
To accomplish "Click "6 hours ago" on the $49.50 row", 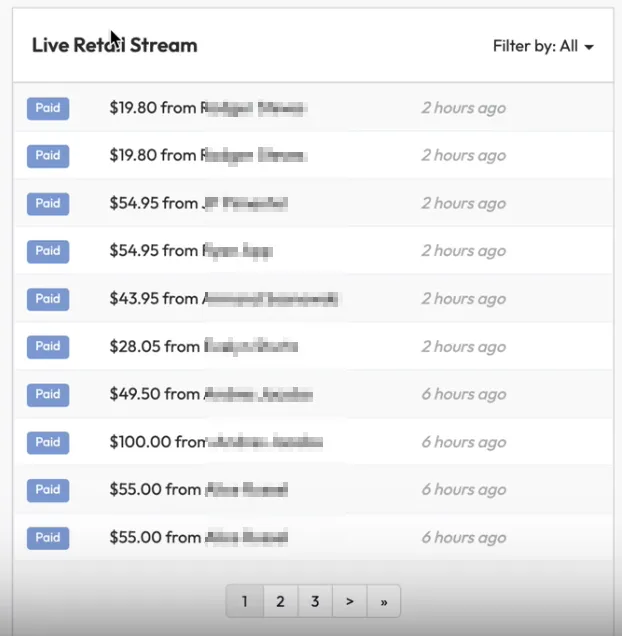I will (x=463, y=394).
